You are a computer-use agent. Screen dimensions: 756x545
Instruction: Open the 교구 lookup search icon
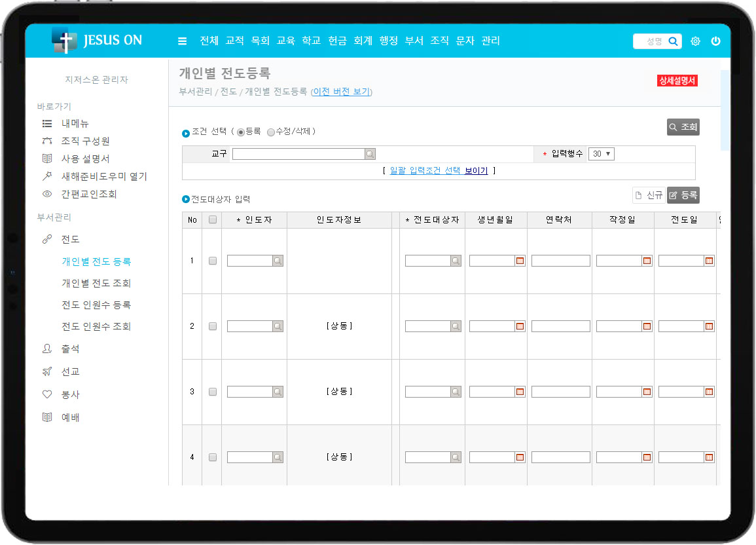click(x=370, y=154)
